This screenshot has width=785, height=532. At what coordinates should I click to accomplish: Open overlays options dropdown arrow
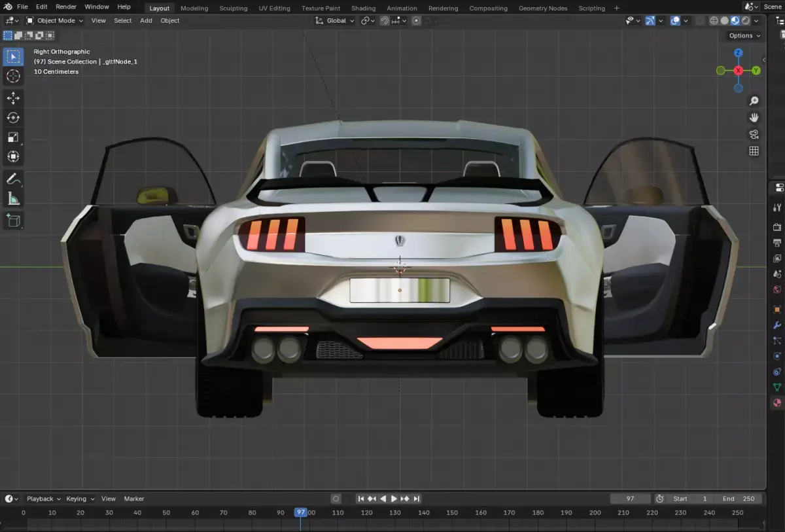point(686,20)
